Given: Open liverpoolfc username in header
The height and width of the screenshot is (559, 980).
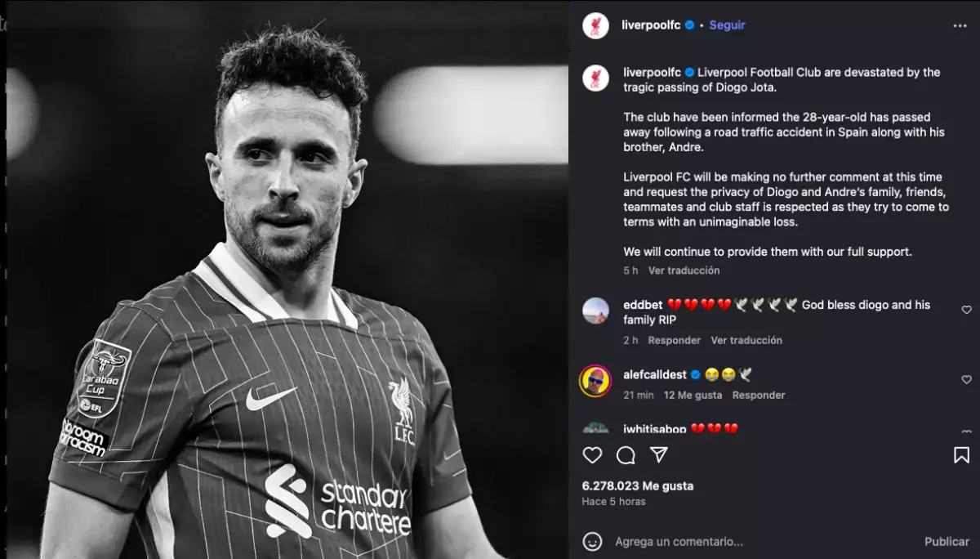Looking at the screenshot, I should (x=651, y=25).
